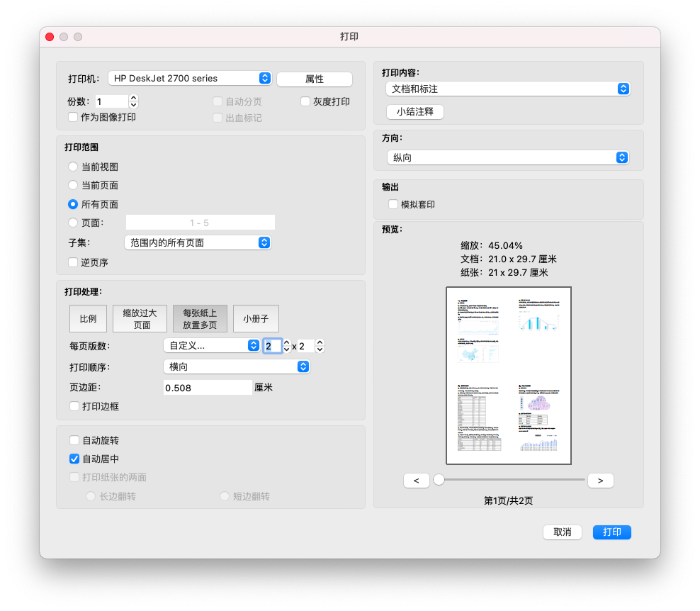Increase the copies count stepper
The image size is (700, 611).
click(x=134, y=98)
